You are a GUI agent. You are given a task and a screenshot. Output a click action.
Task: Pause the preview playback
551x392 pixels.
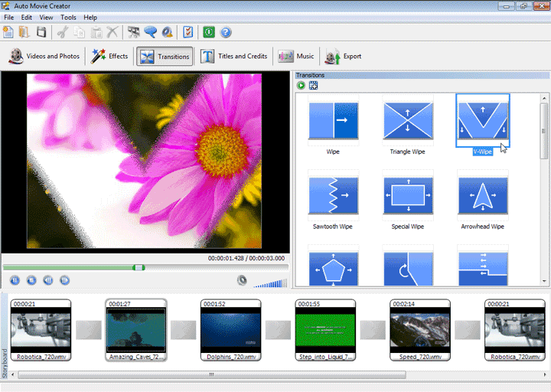[15, 280]
